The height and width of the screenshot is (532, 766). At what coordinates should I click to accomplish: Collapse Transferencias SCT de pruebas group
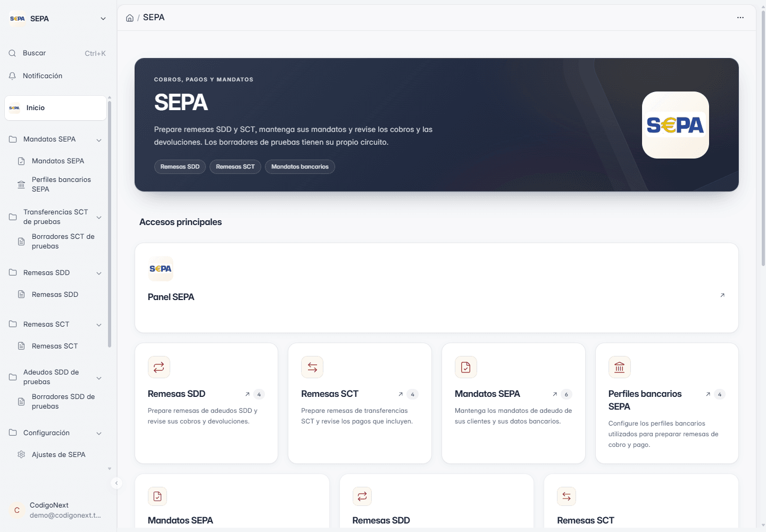[99, 218]
